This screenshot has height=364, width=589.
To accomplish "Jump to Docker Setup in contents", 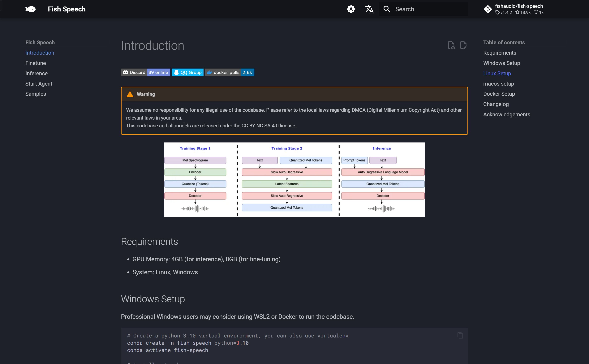I will coord(499,94).
